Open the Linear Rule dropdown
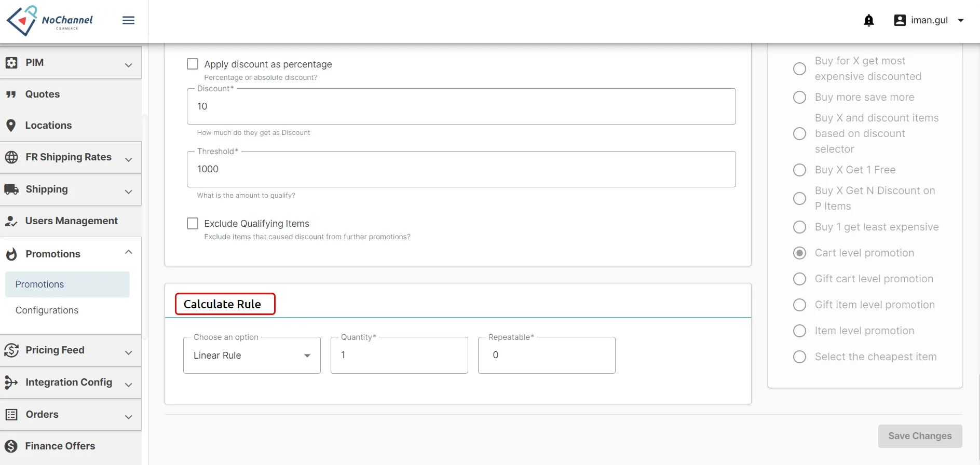The height and width of the screenshot is (465, 980). pyautogui.click(x=252, y=355)
